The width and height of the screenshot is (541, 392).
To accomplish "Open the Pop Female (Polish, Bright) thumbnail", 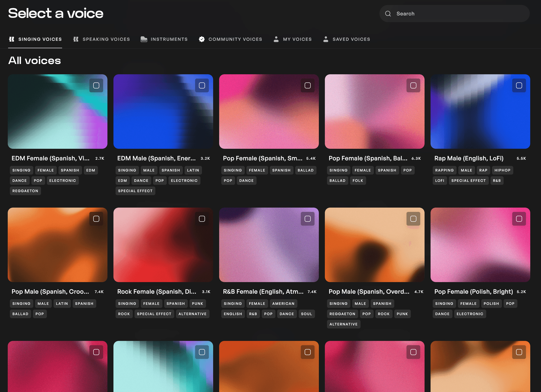I will (480, 245).
